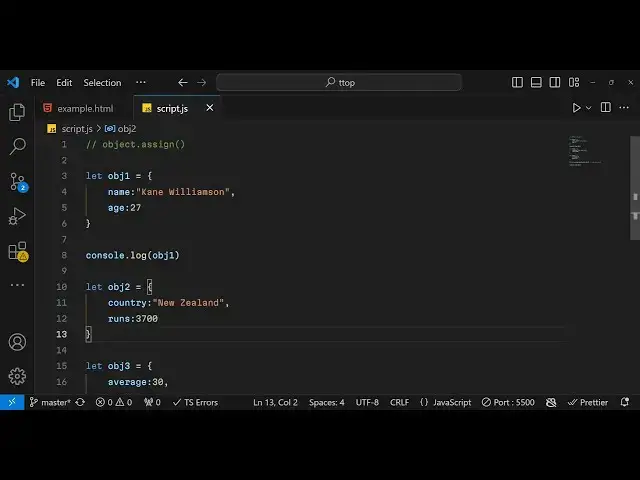Open the Explorer view in activity bar
Image resolution: width=640 pixels, height=480 pixels.
coord(17,112)
